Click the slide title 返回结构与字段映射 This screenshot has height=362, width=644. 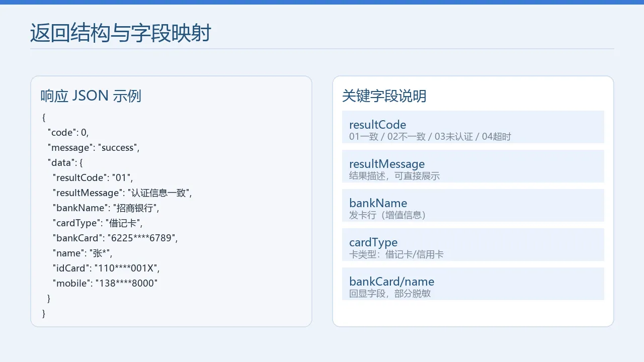coord(120,33)
